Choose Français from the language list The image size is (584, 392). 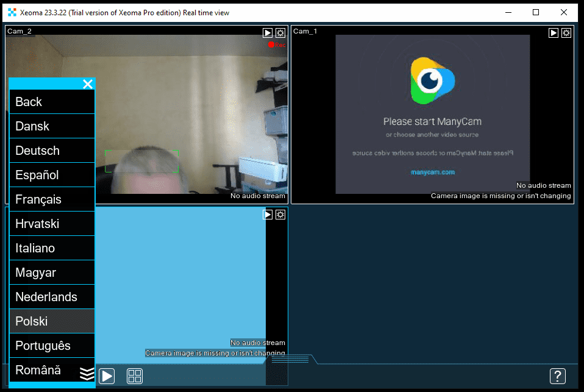[52, 199]
